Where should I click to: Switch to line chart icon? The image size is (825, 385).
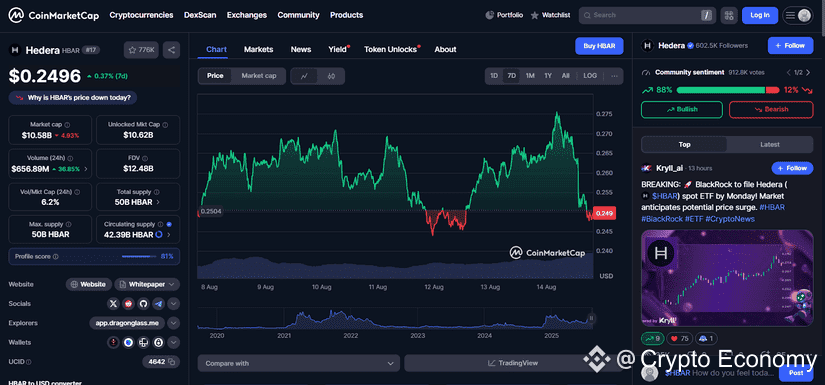(x=304, y=76)
